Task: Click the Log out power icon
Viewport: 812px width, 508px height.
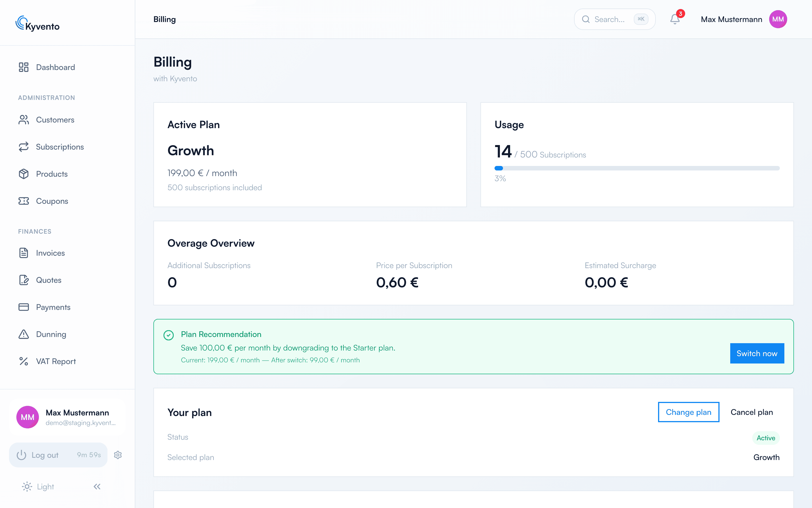Action: pyautogui.click(x=21, y=455)
